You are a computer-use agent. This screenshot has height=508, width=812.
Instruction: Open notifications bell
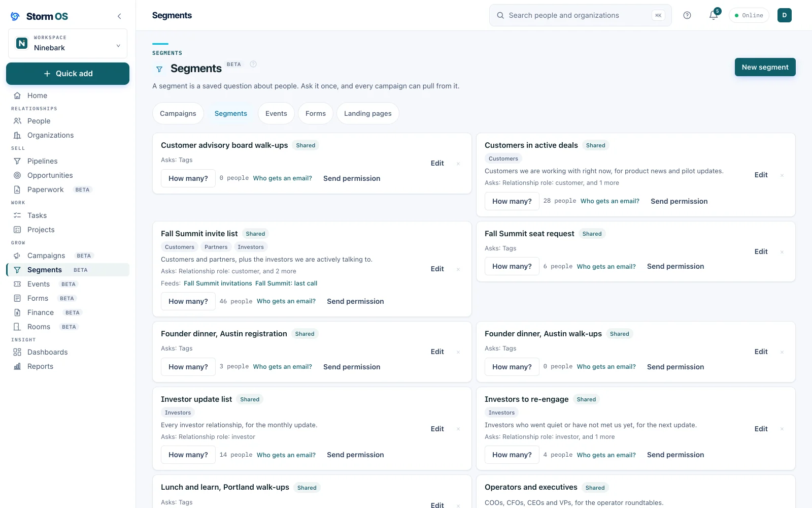tap(714, 15)
